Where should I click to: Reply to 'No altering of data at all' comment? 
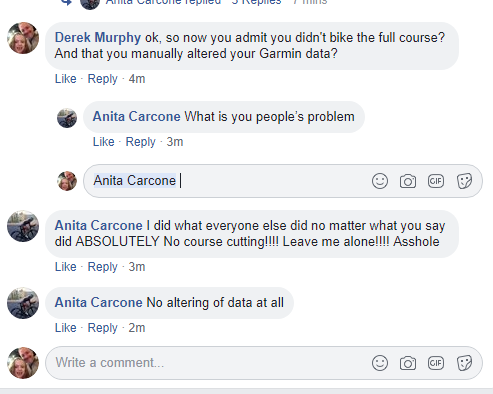pos(102,328)
